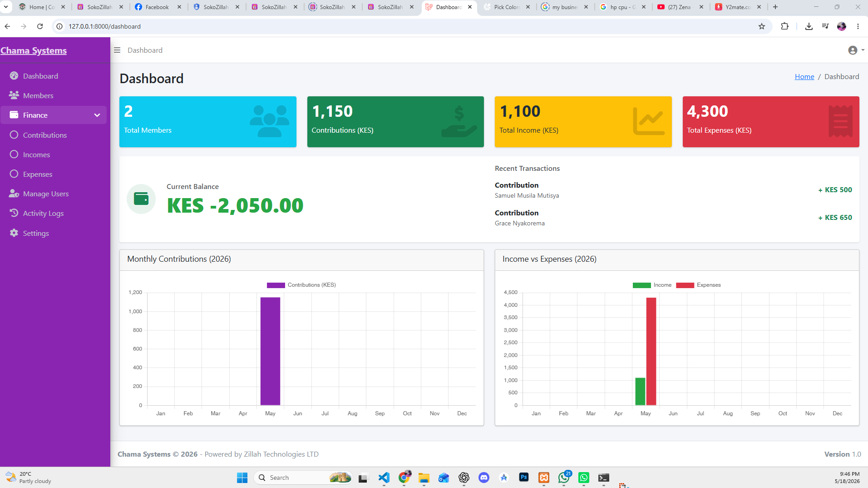Open Contributions submenu item
The height and width of the screenshot is (488, 868).
click(44, 135)
